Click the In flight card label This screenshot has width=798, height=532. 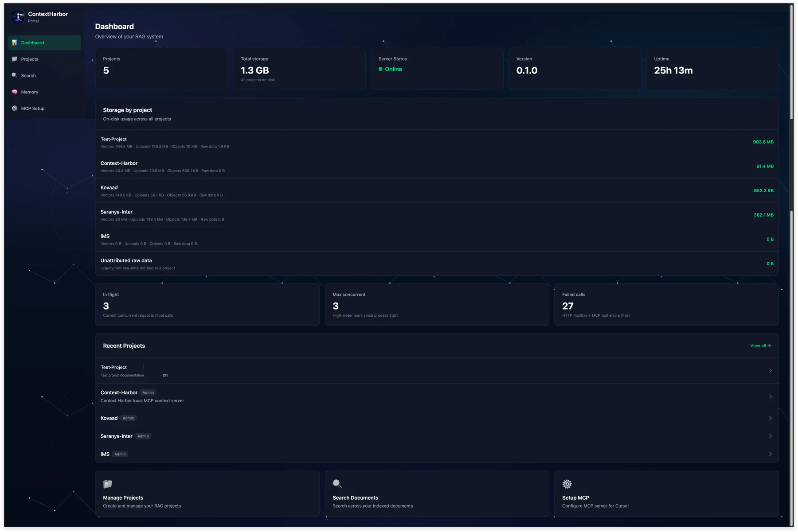coord(111,295)
